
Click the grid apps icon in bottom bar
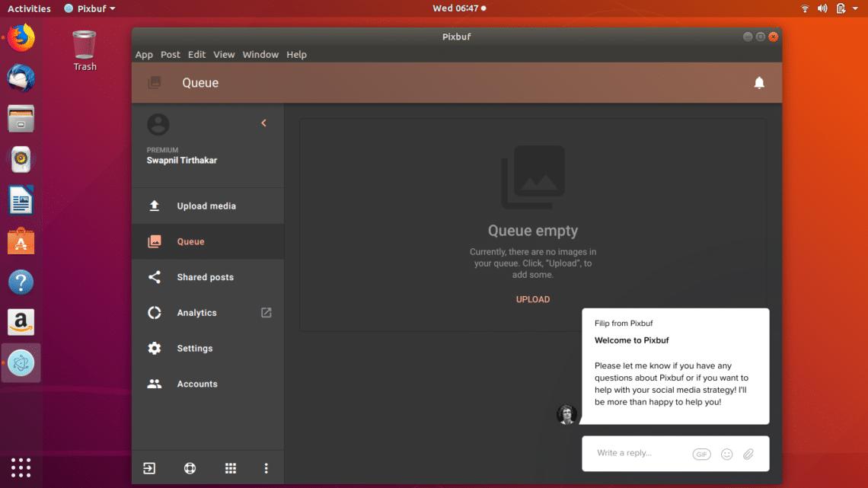click(x=231, y=467)
